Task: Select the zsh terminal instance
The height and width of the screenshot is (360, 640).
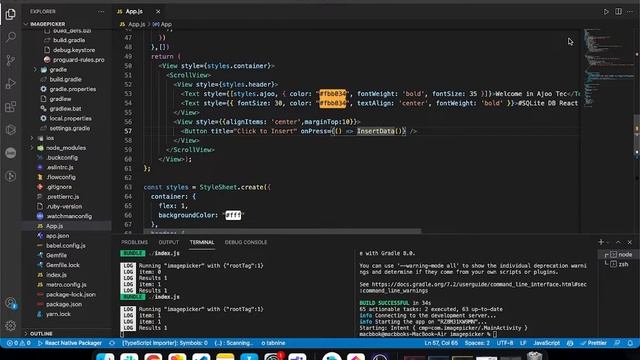Action: [x=619, y=264]
